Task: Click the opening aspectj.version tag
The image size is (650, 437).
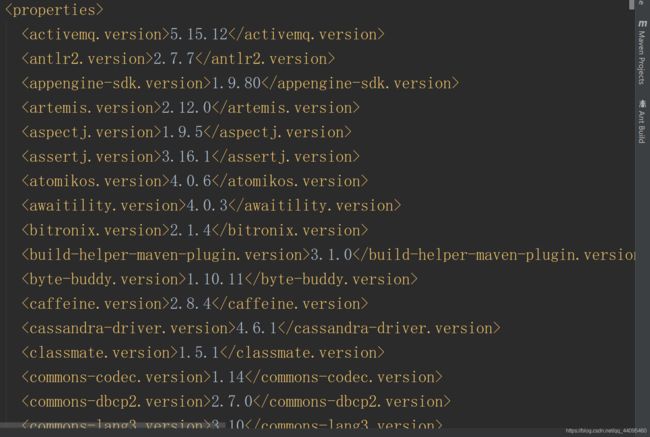Action: pyautogui.click(x=91, y=132)
